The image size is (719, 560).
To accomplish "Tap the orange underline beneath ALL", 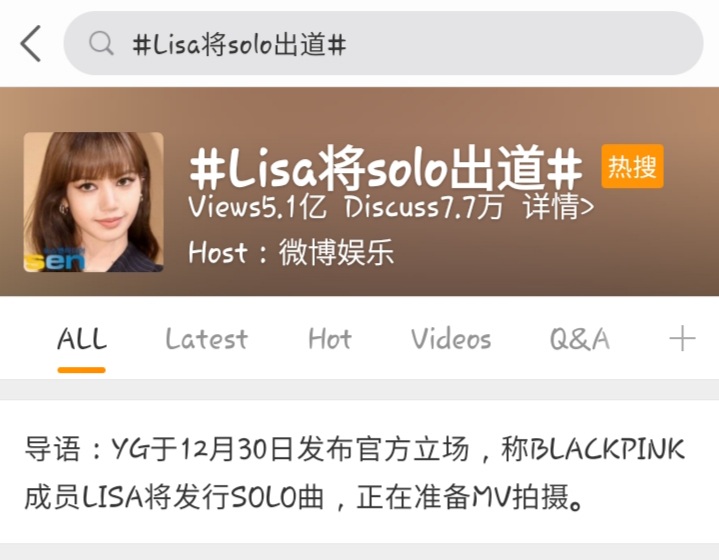I will (x=82, y=370).
